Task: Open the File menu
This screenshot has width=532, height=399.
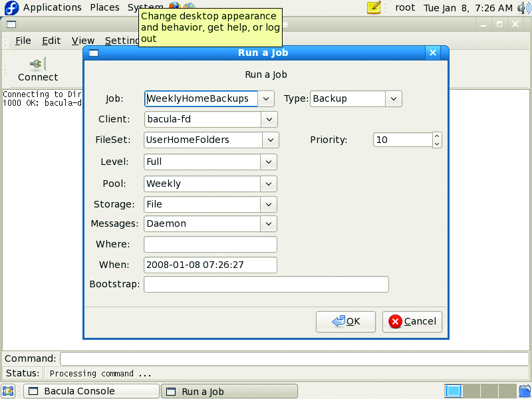Action: (x=23, y=41)
